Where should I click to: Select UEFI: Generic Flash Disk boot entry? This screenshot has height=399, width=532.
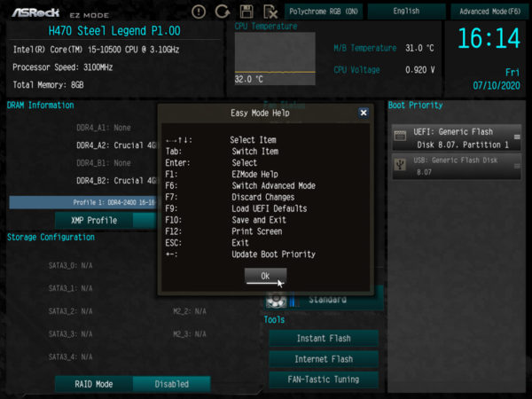(457, 137)
